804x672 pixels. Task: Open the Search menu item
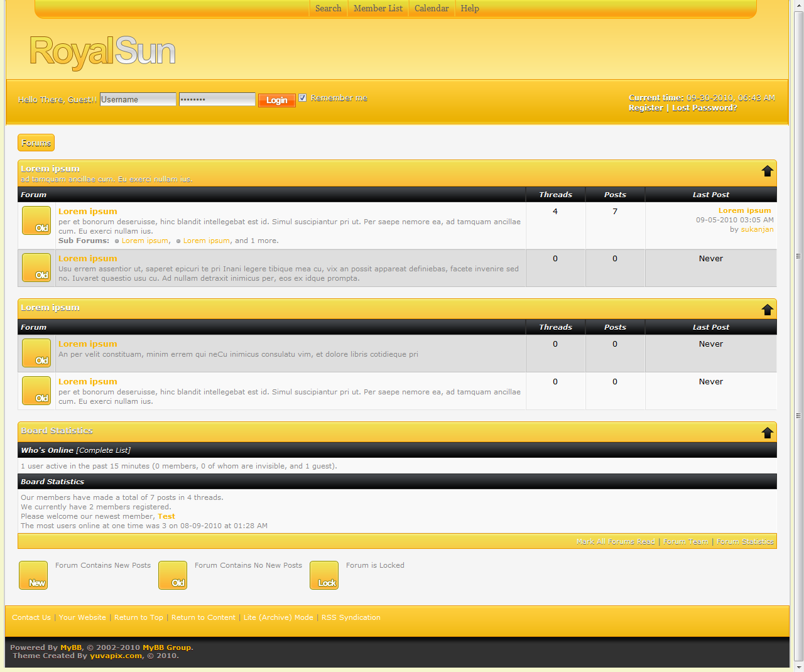tap(328, 8)
